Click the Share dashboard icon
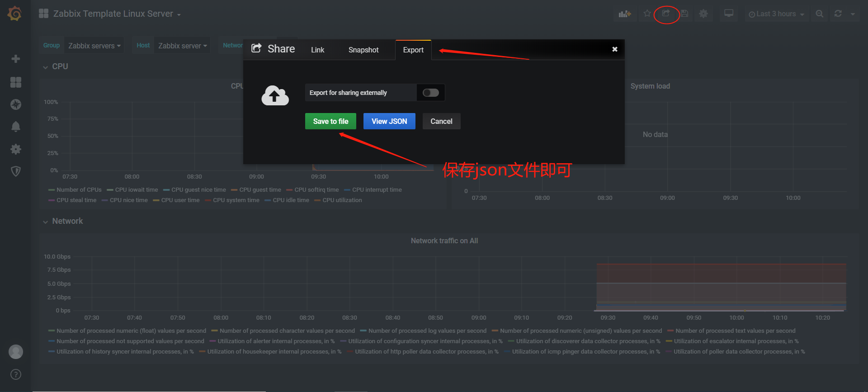The width and height of the screenshot is (868, 392). tap(666, 14)
